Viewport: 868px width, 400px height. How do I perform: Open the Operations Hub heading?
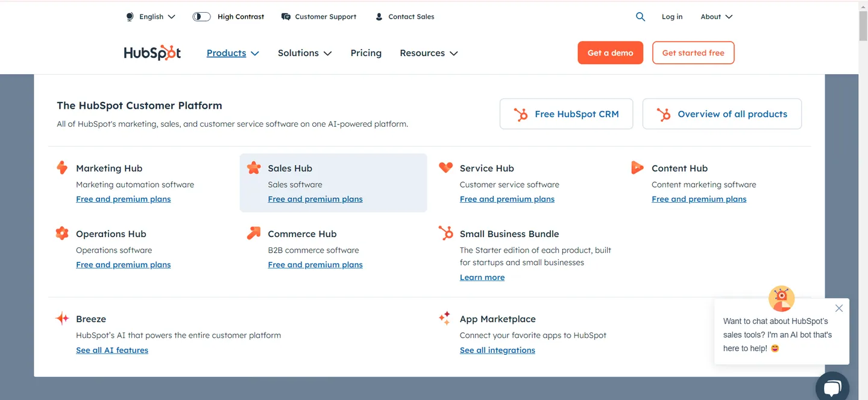click(x=111, y=234)
